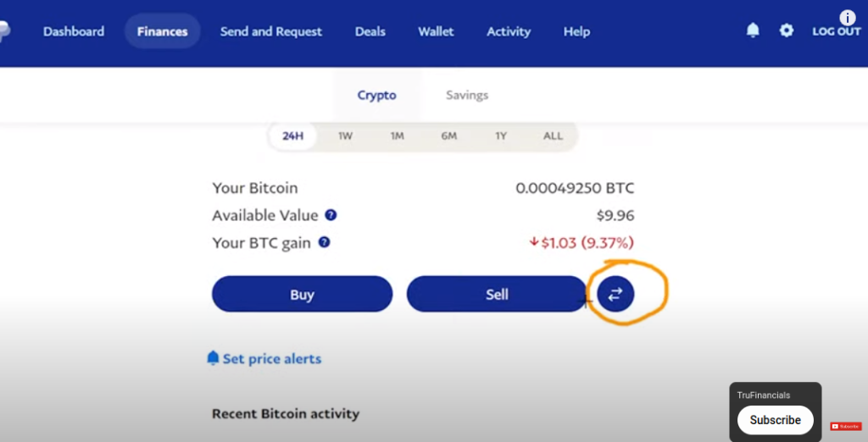Viewport: 868px width, 442px height.
Task: Select the 1W time range
Action: pyautogui.click(x=346, y=136)
